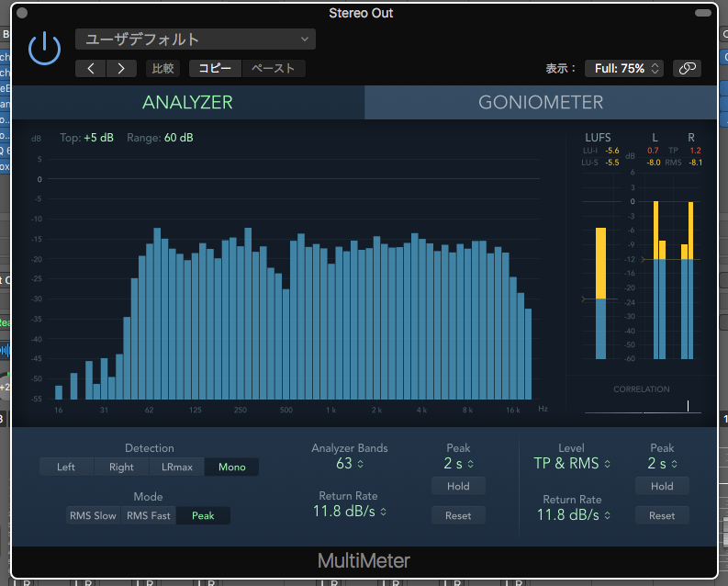The width and height of the screenshot is (728, 586).
Task: Click the LUFS loudness meter bar
Action: [600, 294]
